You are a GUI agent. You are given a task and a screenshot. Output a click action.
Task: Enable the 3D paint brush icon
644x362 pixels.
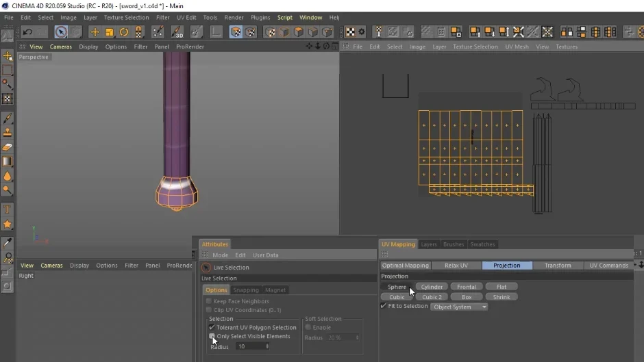[x=177, y=32]
